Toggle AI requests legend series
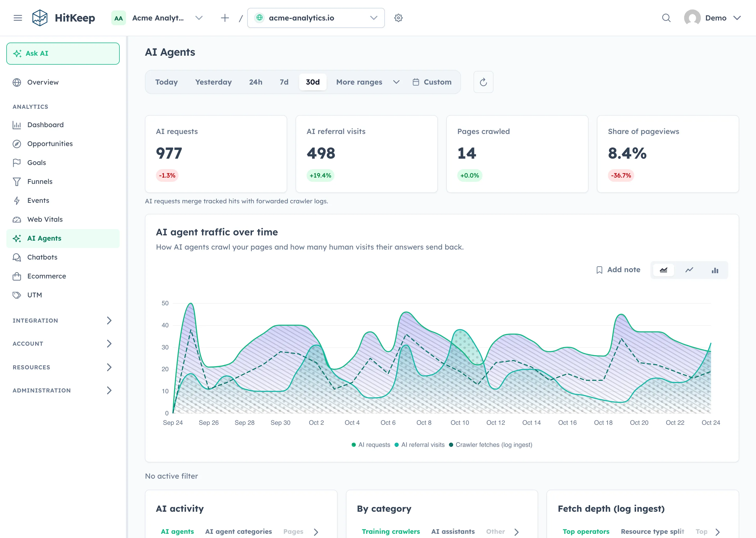 pos(371,444)
